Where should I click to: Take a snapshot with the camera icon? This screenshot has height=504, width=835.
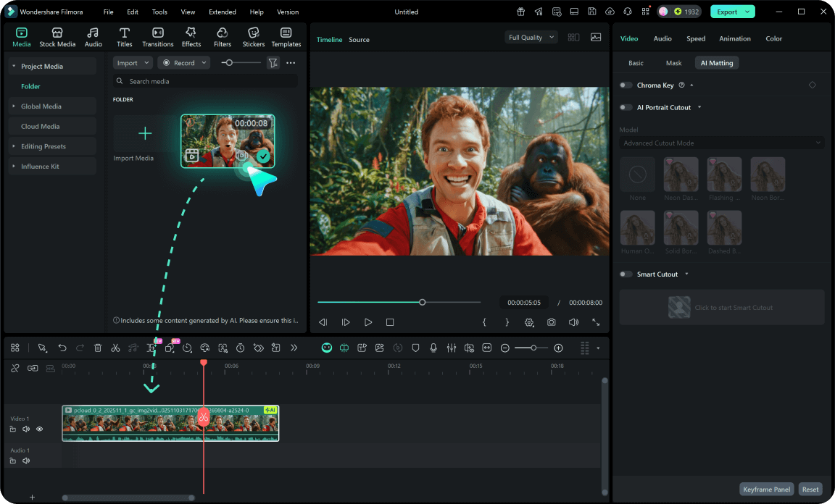click(552, 322)
